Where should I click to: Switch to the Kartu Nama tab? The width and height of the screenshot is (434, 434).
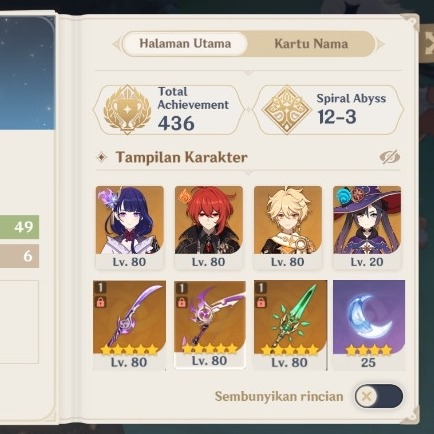(311, 44)
